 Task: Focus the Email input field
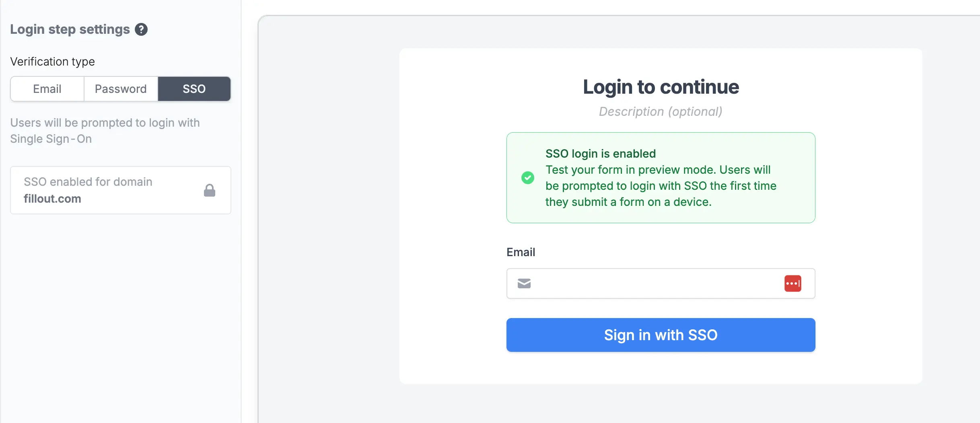tap(661, 283)
